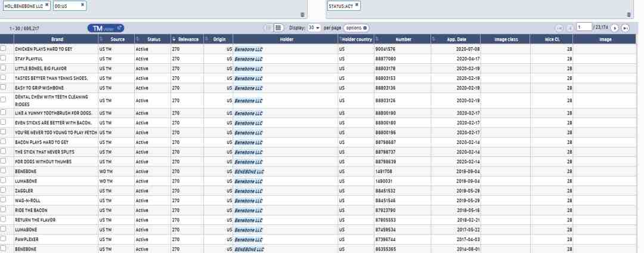This screenshot has width=644, height=253.
Task: Go to previous results page
Action: click(x=570, y=28)
